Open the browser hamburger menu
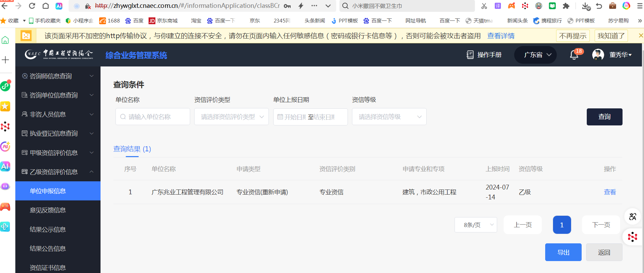Screen dimensions: 644x273 pos(640,6)
